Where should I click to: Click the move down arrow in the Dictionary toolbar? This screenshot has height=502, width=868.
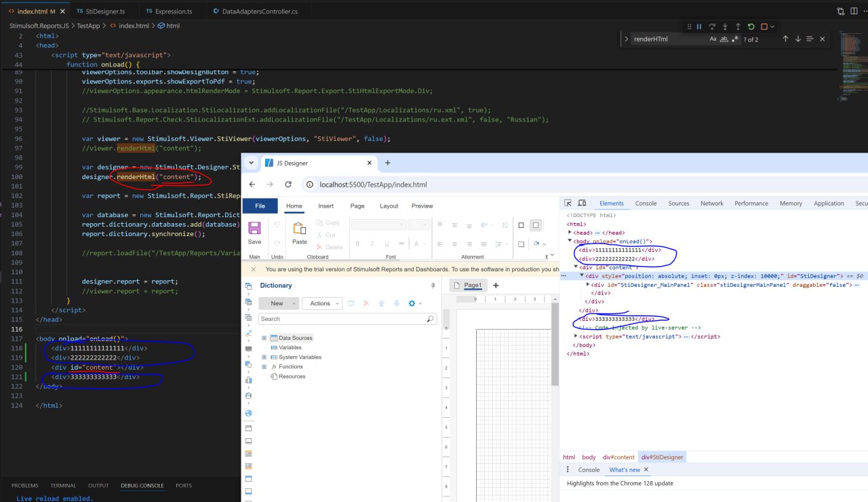[396, 303]
